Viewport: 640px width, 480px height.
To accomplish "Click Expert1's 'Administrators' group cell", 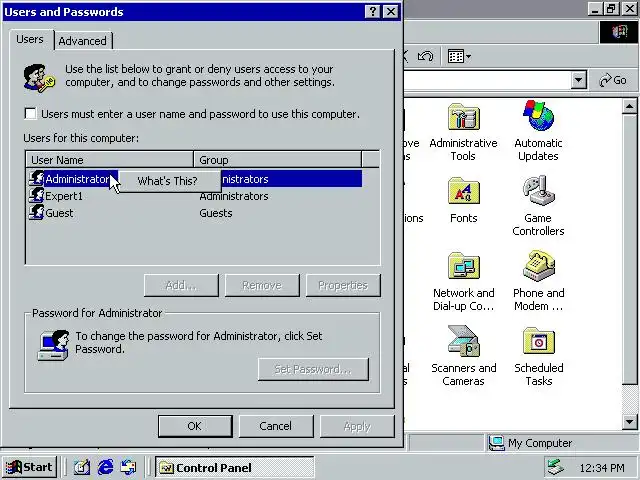I will (234, 196).
